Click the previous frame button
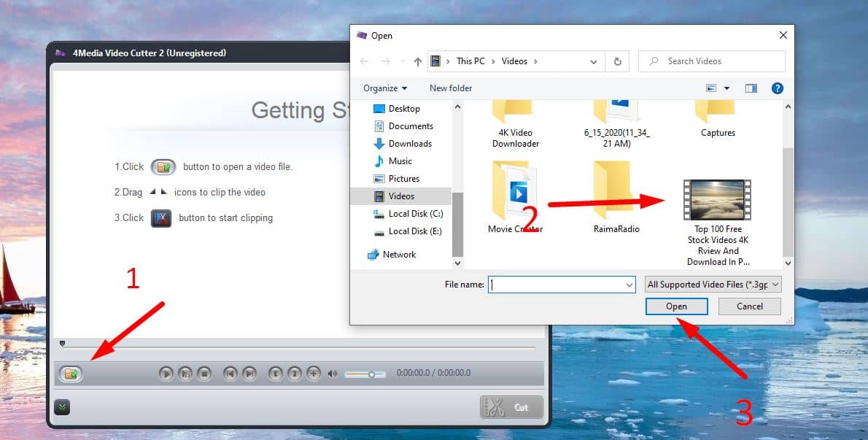 230,374
